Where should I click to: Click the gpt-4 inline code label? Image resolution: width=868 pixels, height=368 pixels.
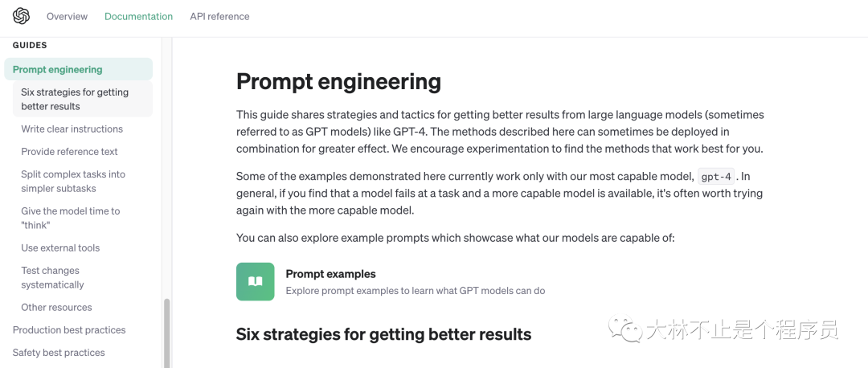pos(716,177)
